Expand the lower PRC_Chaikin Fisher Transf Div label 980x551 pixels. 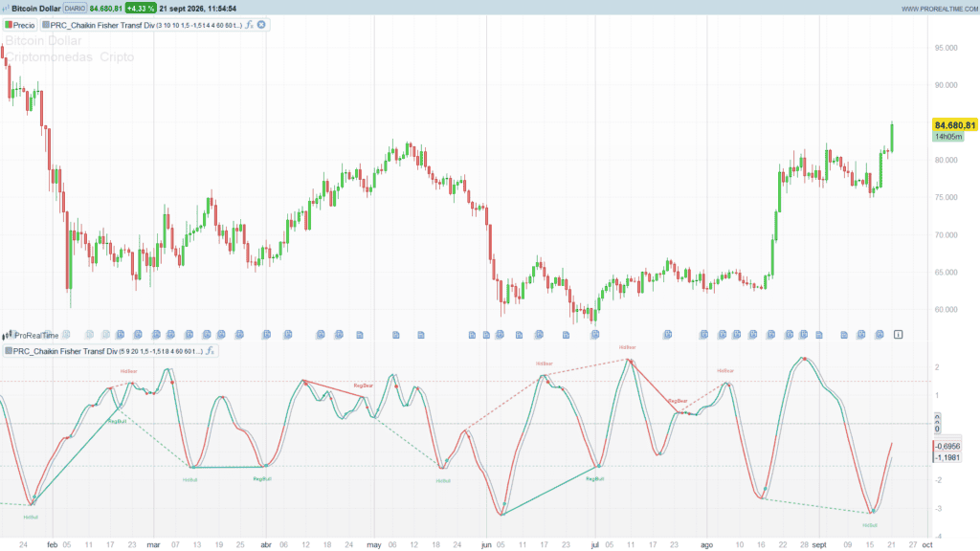(x=65, y=351)
